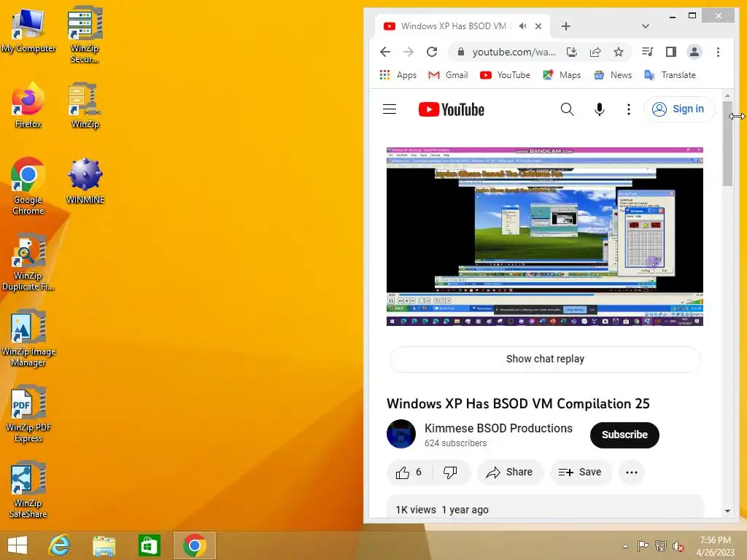Open Apps bookmark shortcut
This screenshot has height=560, width=747.
click(398, 75)
